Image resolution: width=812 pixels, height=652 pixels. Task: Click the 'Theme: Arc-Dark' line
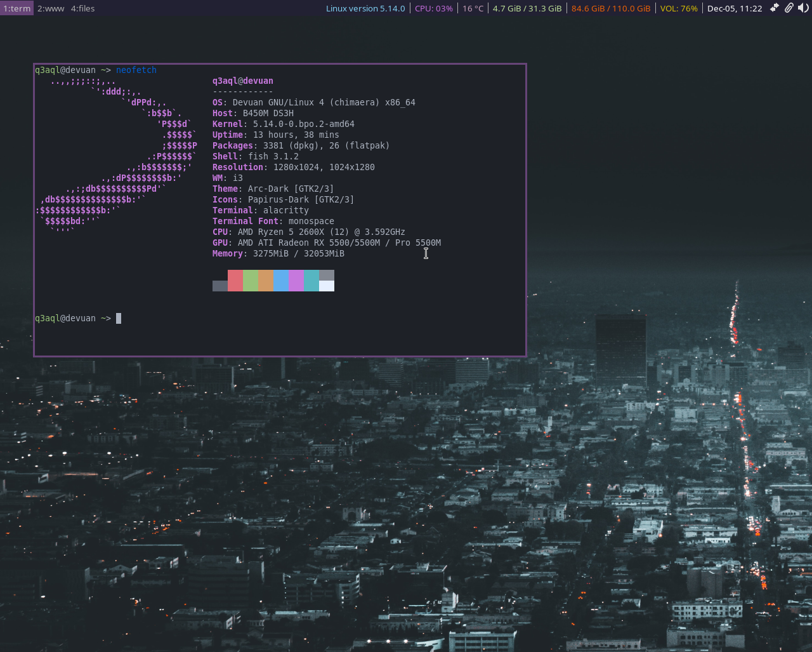[x=273, y=189]
